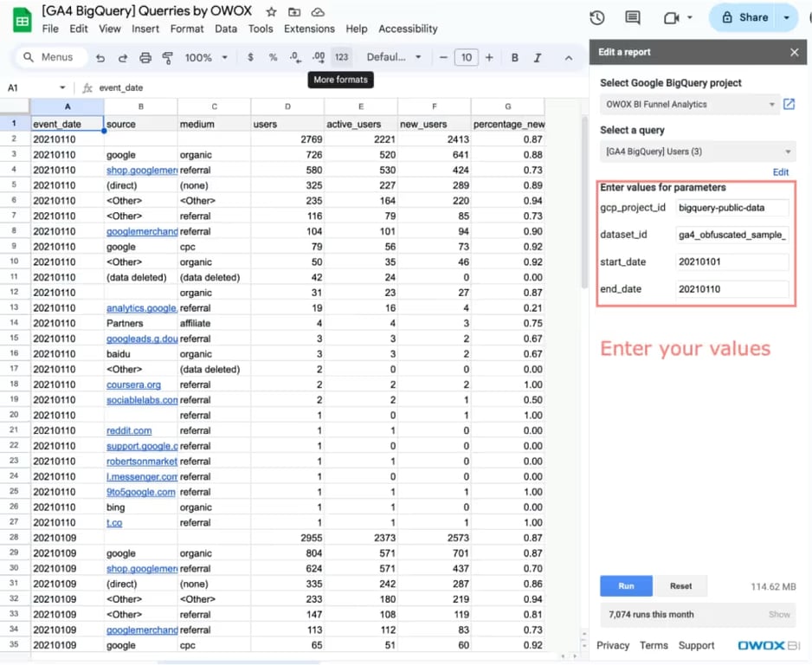Open the Terms link
The image size is (812, 665).
pos(654,645)
